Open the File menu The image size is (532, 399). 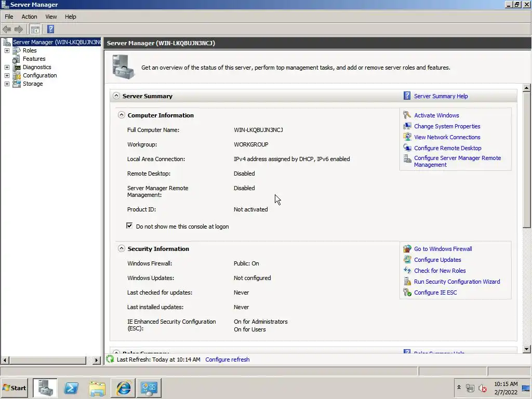click(9, 17)
